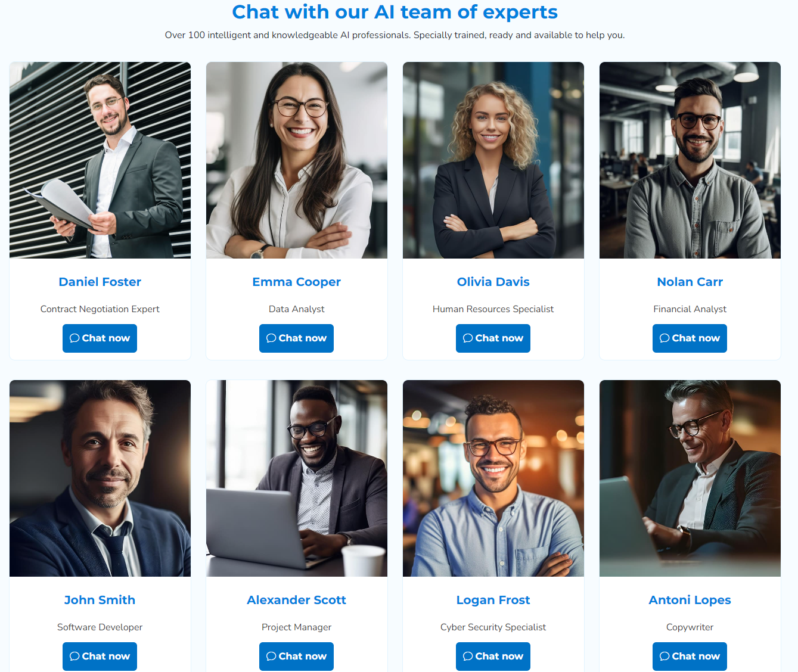Click Antoni Lopes's photo

(x=690, y=478)
